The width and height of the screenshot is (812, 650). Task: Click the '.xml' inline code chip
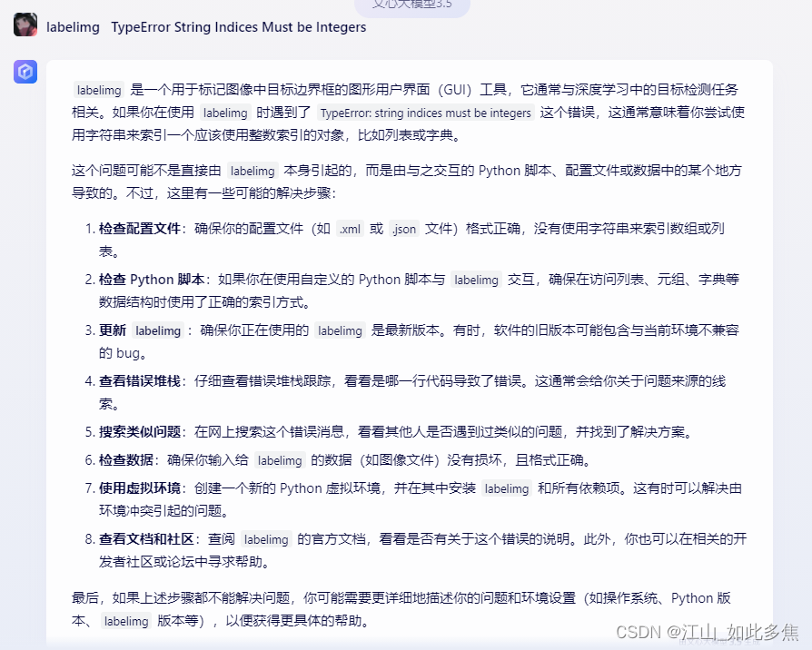350,229
